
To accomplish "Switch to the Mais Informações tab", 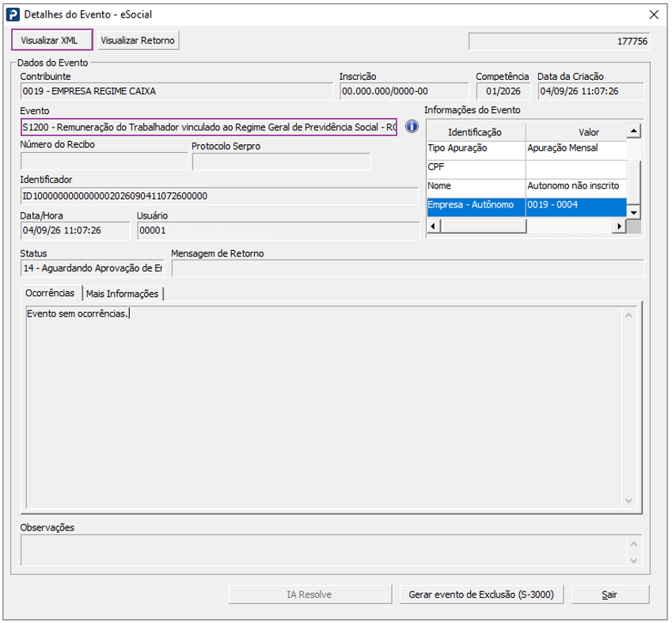I will point(122,294).
